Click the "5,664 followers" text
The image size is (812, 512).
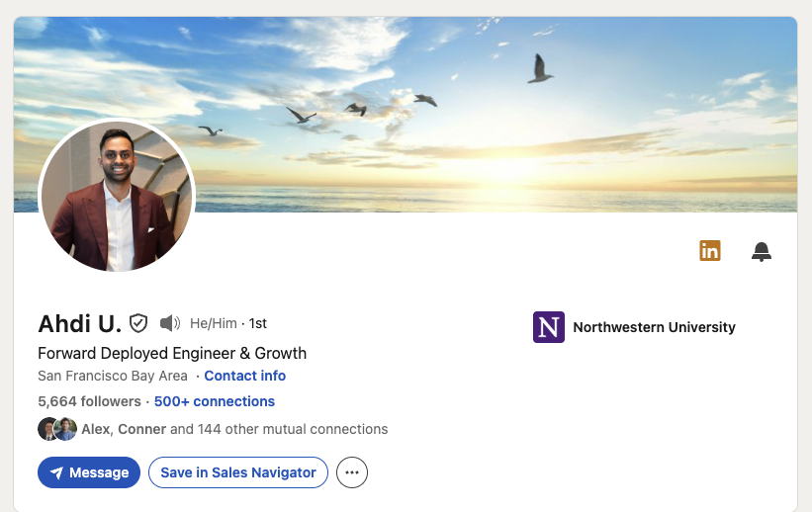point(89,401)
